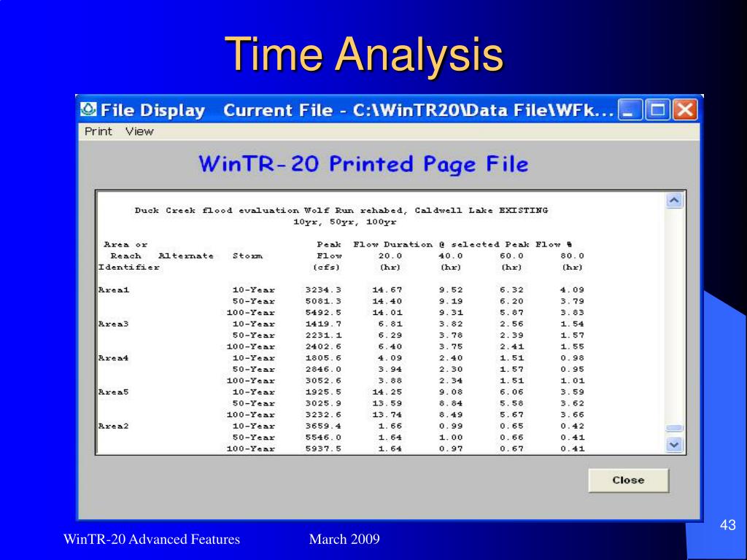This screenshot has height=560, width=747.
Task: Click the Alternate column header
Action: (186, 256)
